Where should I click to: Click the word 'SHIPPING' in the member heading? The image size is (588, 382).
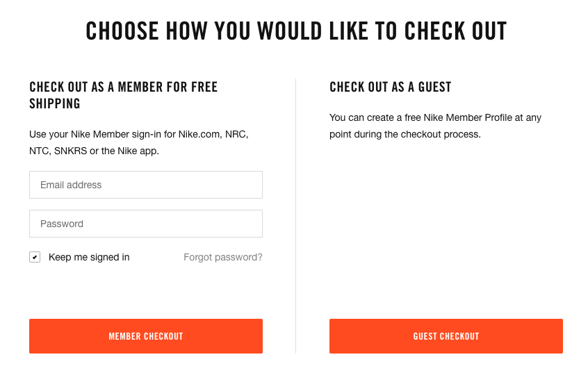coord(55,103)
